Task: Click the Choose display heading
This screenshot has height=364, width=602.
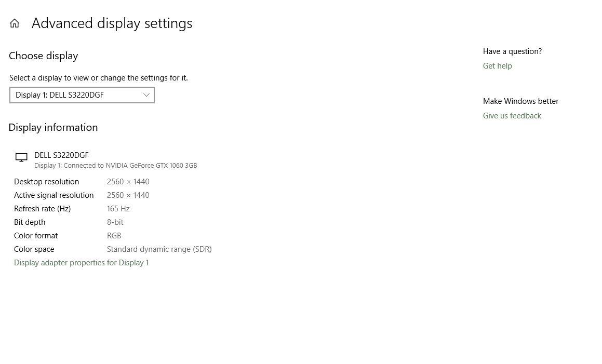Action: tap(43, 56)
